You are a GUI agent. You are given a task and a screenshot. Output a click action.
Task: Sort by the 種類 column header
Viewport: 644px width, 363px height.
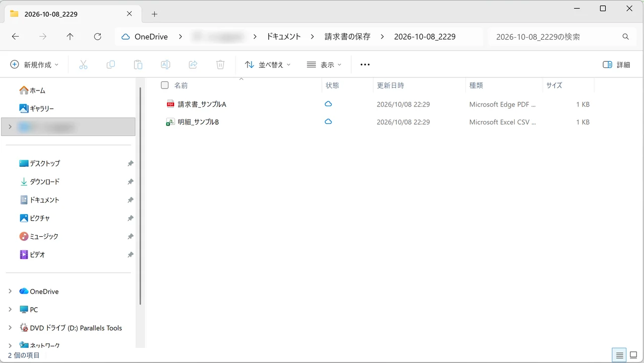(476, 85)
